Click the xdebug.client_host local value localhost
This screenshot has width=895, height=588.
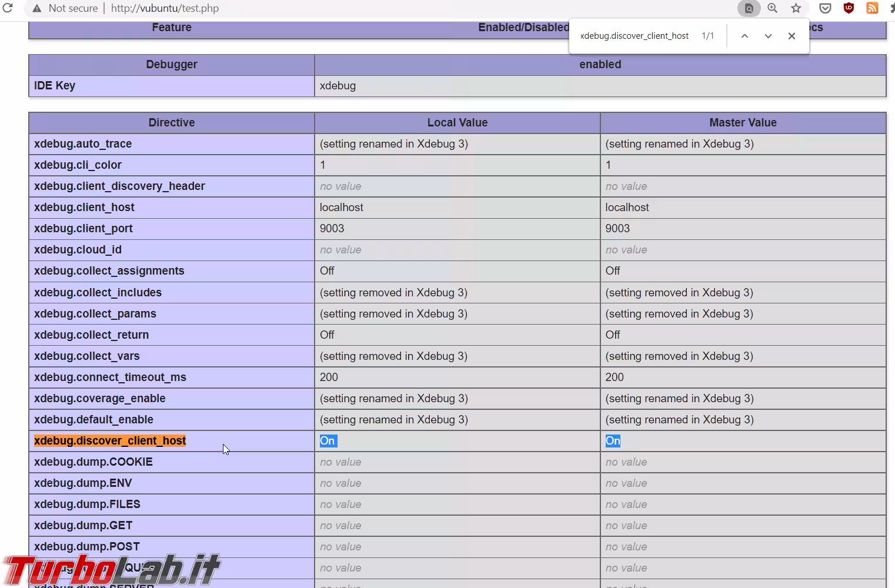click(x=342, y=208)
